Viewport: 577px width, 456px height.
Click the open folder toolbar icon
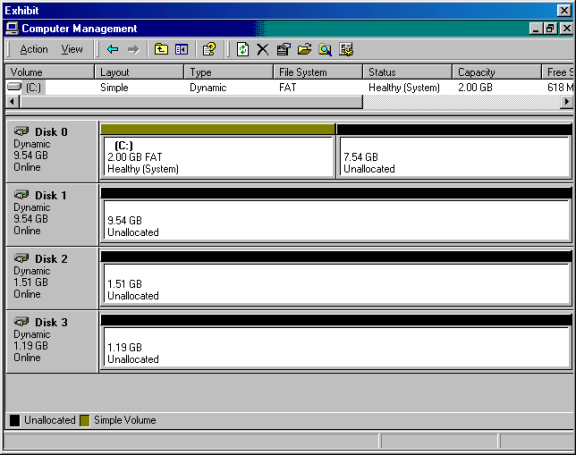pos(304,49)
